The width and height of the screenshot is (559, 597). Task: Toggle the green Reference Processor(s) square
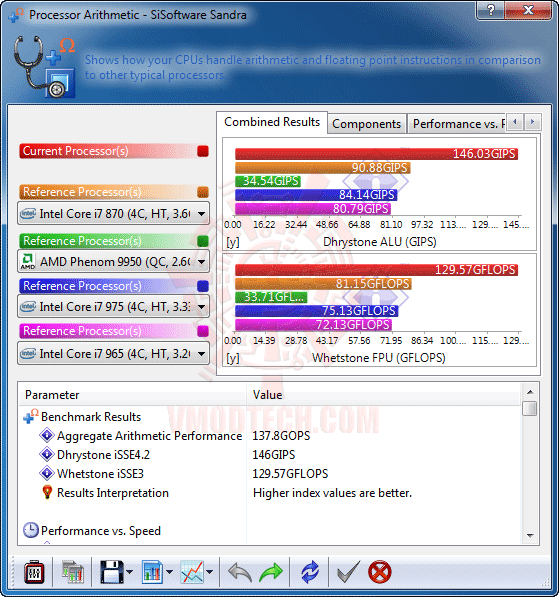203,241
